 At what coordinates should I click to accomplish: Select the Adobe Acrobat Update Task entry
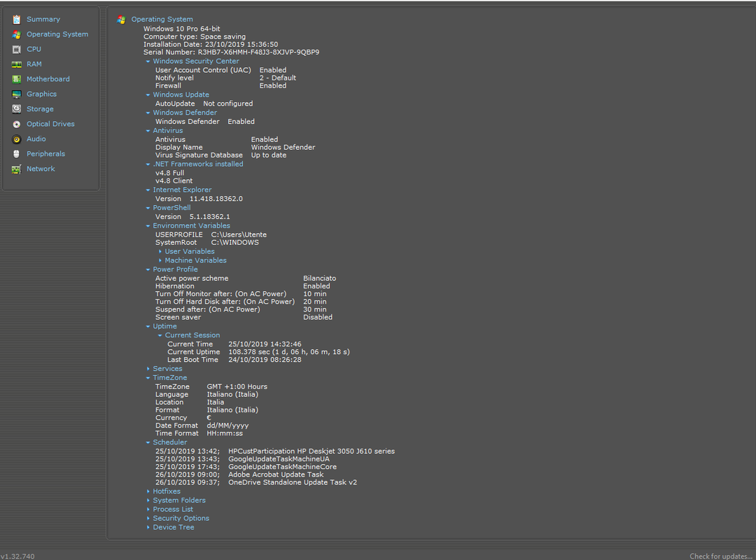pos(239,475)
